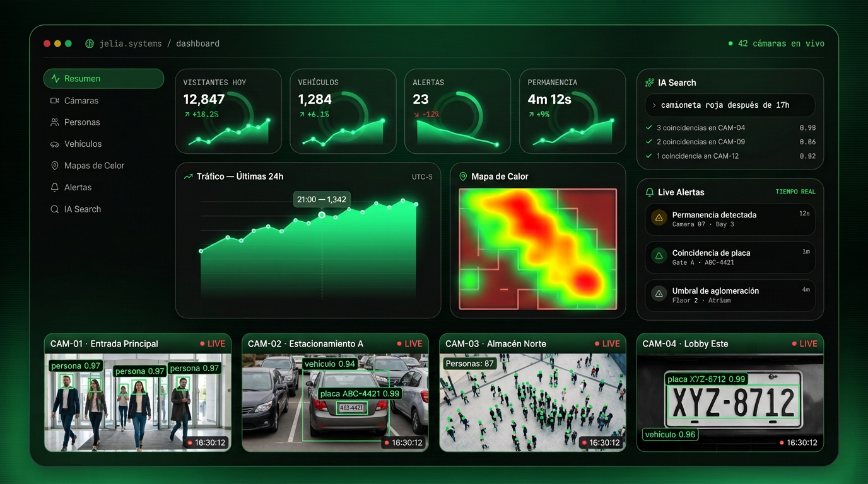Click warning icon for Permanencia detectada
The image size is (868, 484).
point(659,218)
